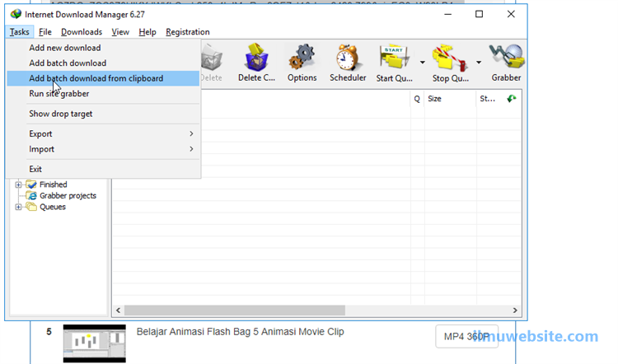Sort by the Size column header

coord(450,99)
